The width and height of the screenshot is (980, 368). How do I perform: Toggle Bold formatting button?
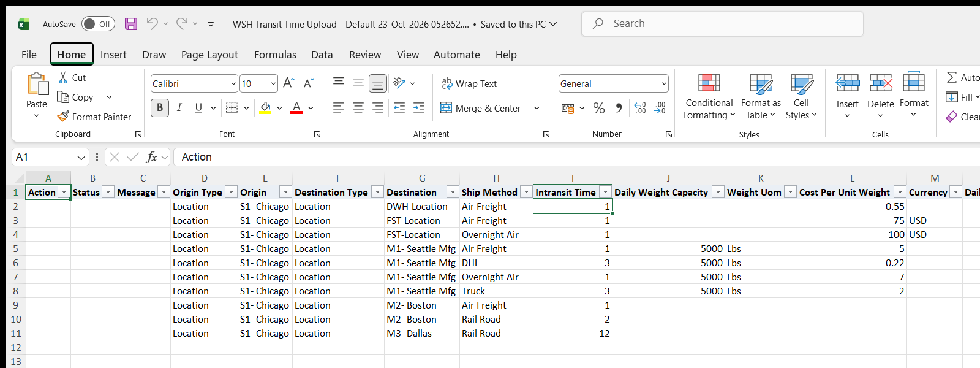[160, 108]
